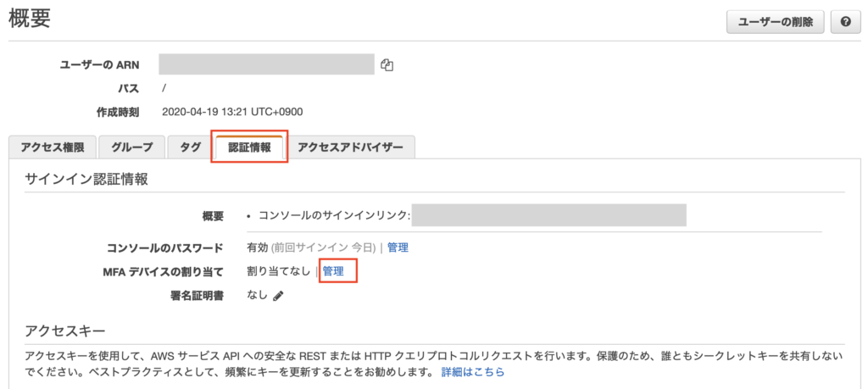
Task: Copy the user ARN with the copy icon
Action: 387,65
